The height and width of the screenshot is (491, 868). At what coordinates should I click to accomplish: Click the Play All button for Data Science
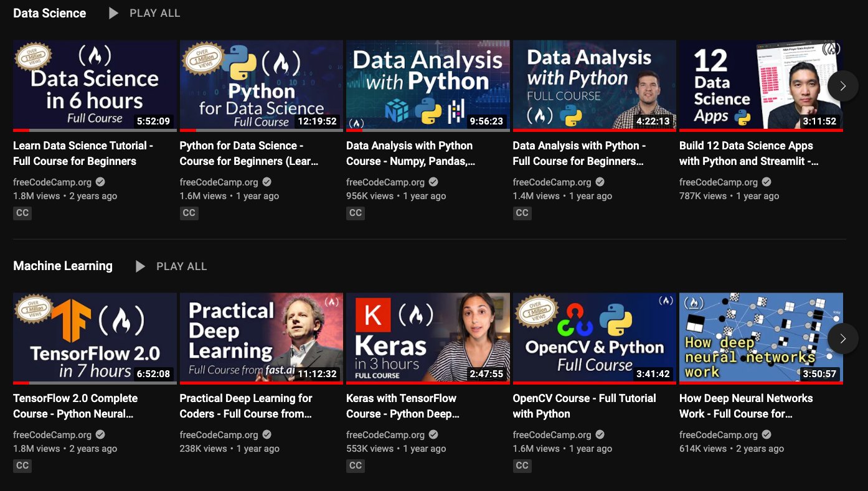[x=144, y=13]
